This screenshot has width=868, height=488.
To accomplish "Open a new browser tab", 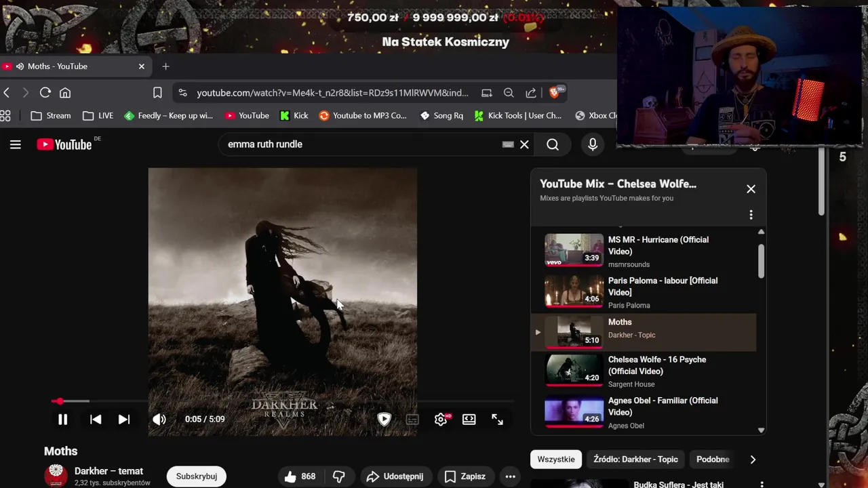I will coord(165,66).
